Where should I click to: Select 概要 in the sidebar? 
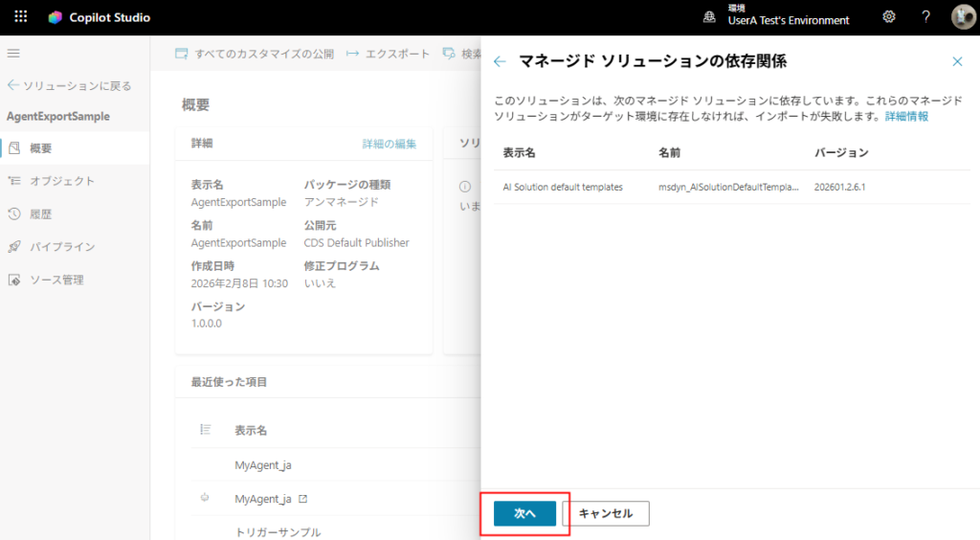click(x=41, y=148)
